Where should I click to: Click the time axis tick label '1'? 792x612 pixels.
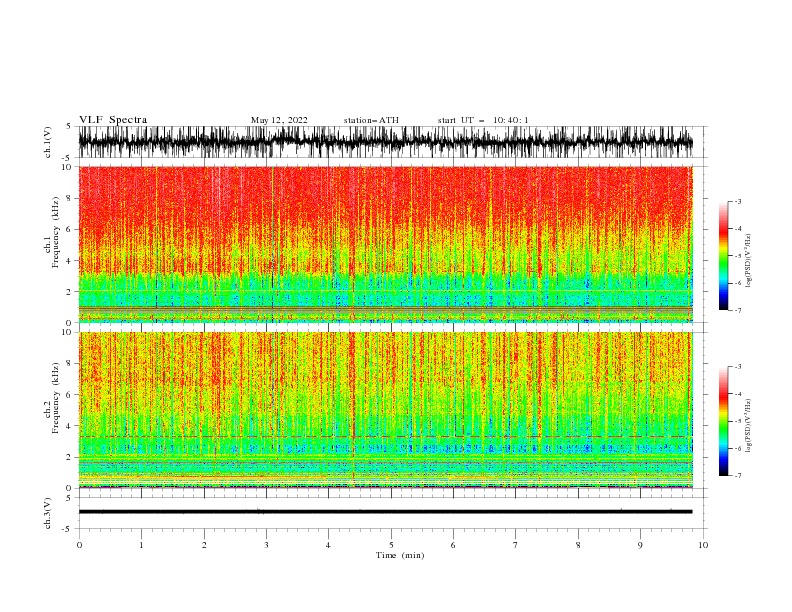pyautogui.click(x=141, y=545)
